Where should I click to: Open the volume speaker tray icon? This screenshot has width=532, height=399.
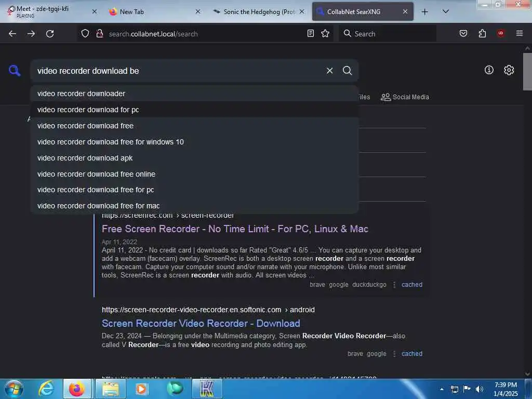click(x=480, y=389)
